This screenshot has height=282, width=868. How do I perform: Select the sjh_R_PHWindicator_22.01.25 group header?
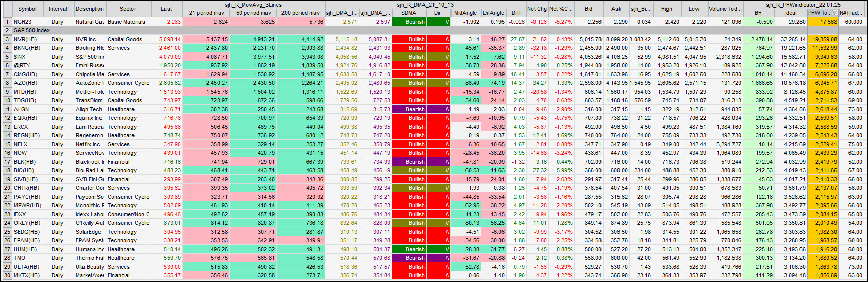point(803,5)
